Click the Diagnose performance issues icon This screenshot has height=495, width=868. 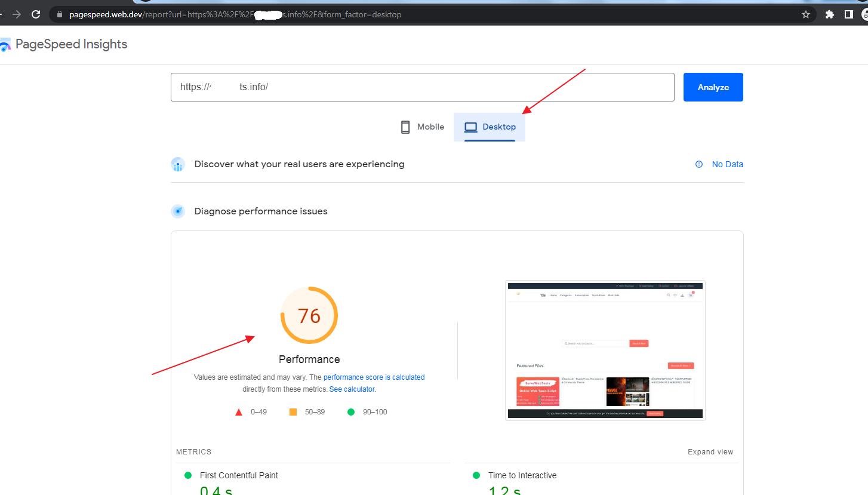[x=178, y=211]
